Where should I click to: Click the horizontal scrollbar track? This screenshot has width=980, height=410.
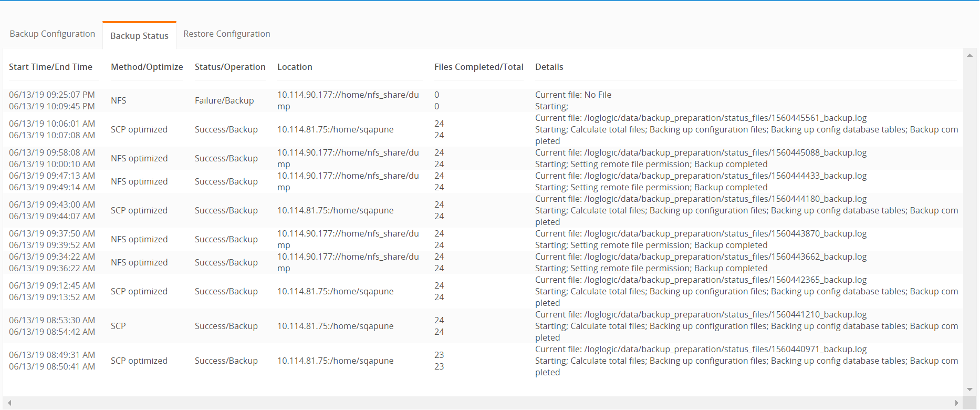pyautogui.click(x=473, y=403)
